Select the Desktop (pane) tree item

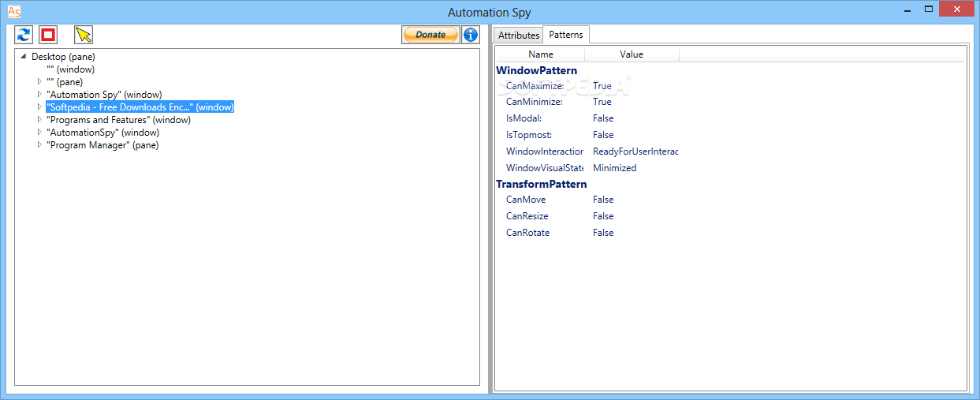[x=63, y=57]
